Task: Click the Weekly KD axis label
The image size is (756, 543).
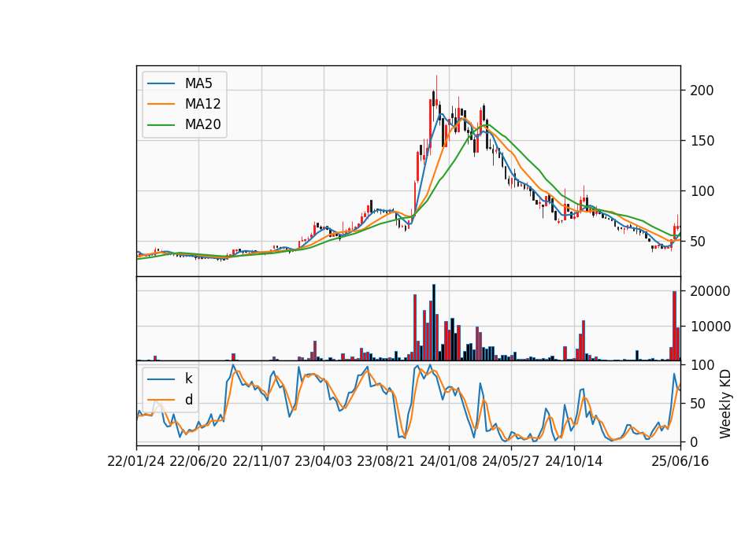Action: (x=724, y=404)
